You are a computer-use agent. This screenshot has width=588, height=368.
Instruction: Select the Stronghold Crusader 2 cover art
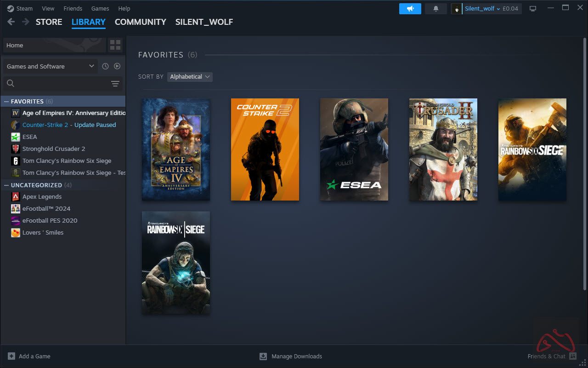coord(443,149)
